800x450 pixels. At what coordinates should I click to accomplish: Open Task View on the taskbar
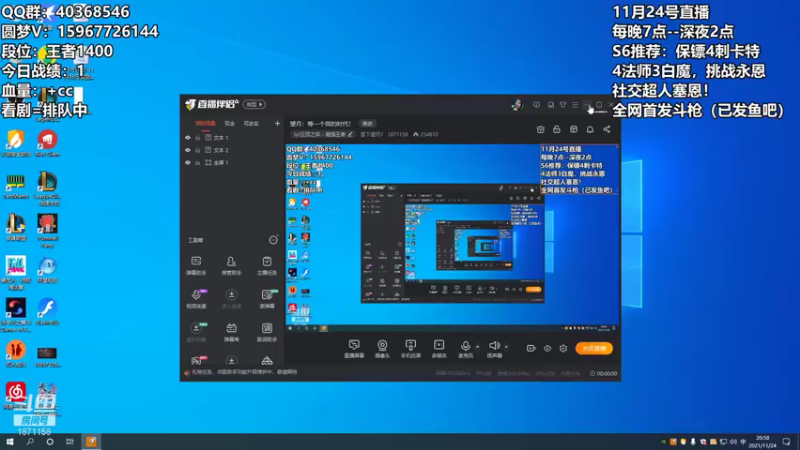(69, 441)
